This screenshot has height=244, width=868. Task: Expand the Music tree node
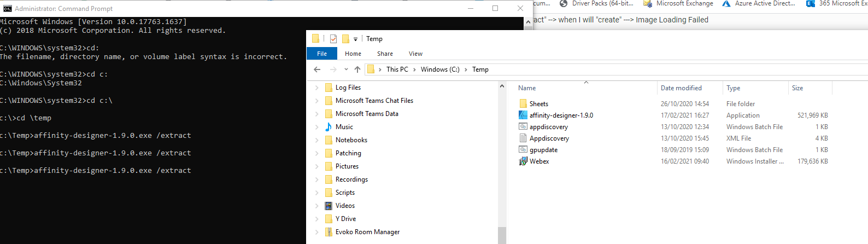point(317,127)
